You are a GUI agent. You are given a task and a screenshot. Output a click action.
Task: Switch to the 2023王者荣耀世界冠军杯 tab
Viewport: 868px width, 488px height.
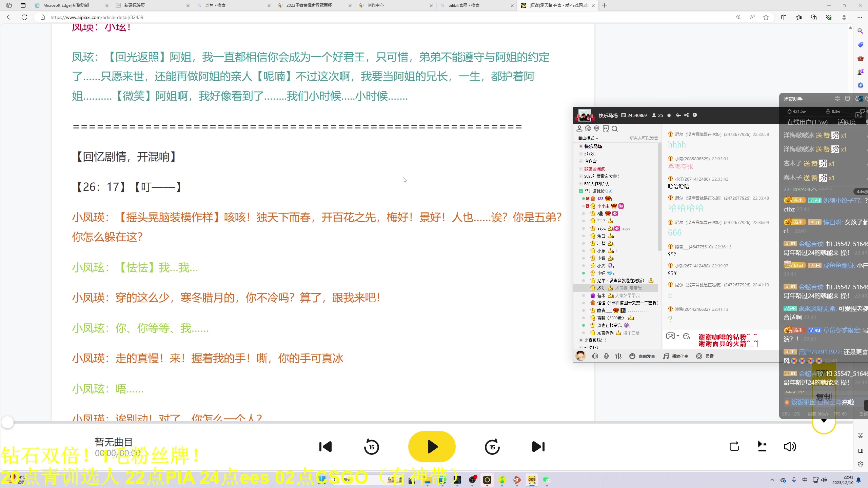coord(315,5)
